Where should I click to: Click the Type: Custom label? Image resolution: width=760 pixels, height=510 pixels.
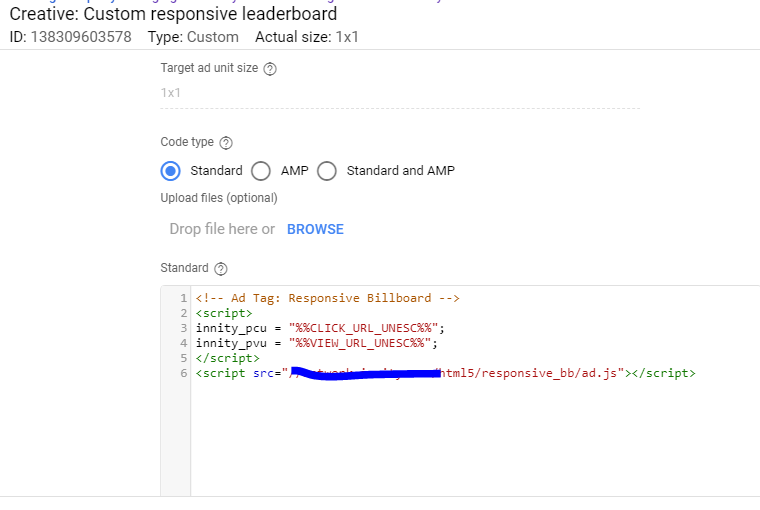[193, 37]
